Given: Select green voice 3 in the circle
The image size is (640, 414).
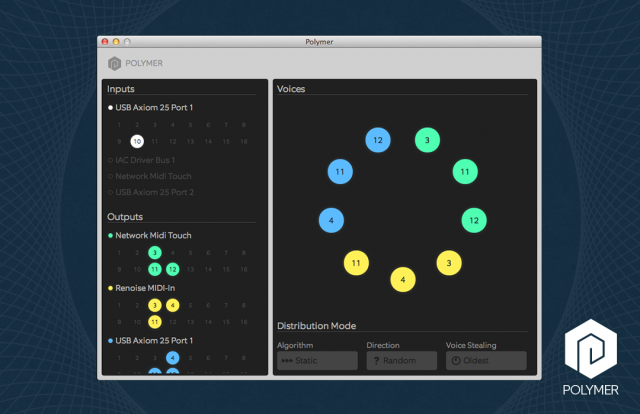Looking at the screenshot, I should (x=427, y=141).
